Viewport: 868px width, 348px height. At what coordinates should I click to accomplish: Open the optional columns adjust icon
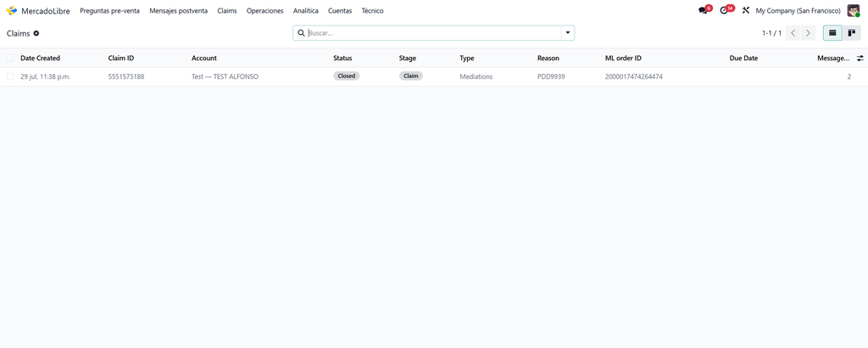pyautogui.click(x=860, y=59)
